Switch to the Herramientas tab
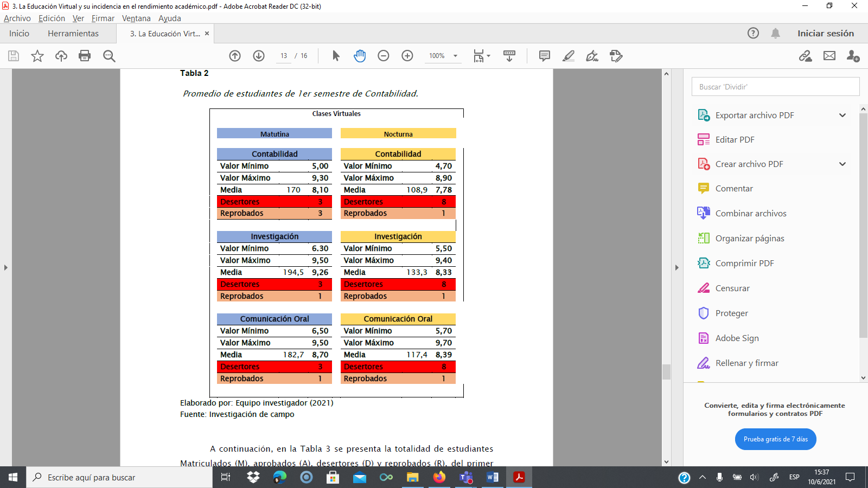 tap(73, 34)
